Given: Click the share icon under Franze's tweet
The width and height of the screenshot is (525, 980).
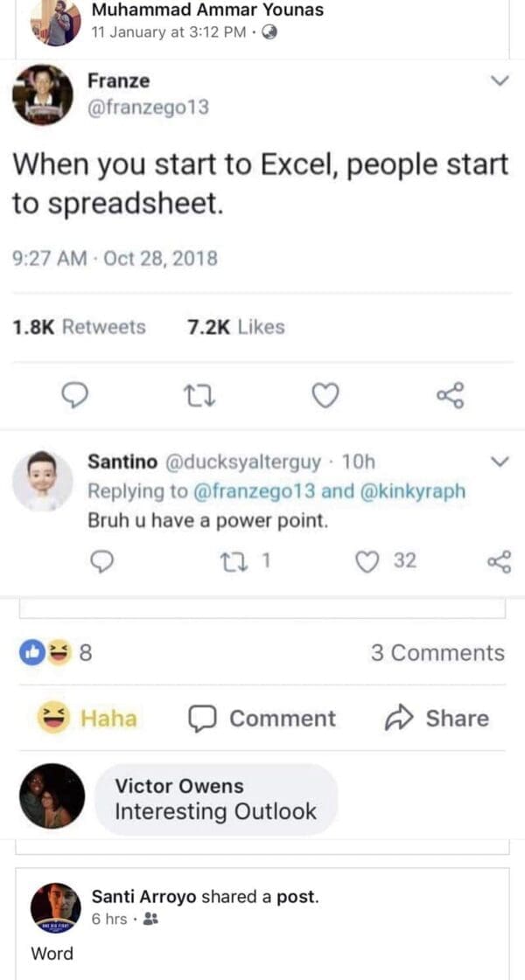Looking at the screenshot, I should point(451,398).
